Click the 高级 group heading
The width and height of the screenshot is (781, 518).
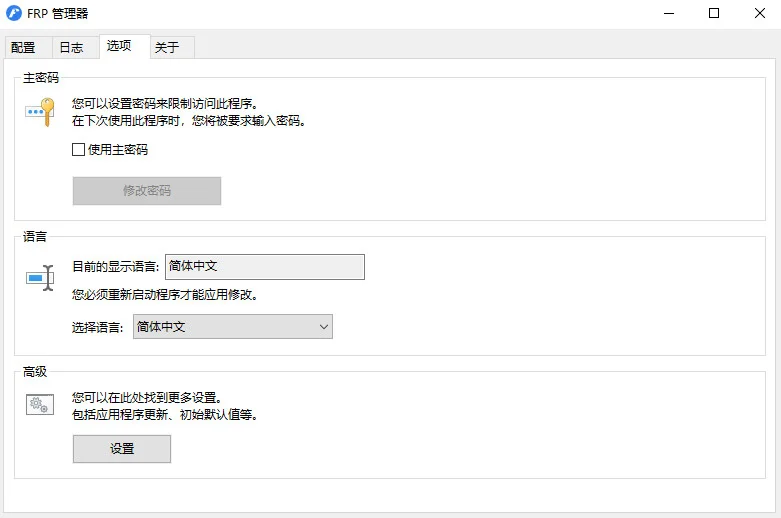point(35,372)
